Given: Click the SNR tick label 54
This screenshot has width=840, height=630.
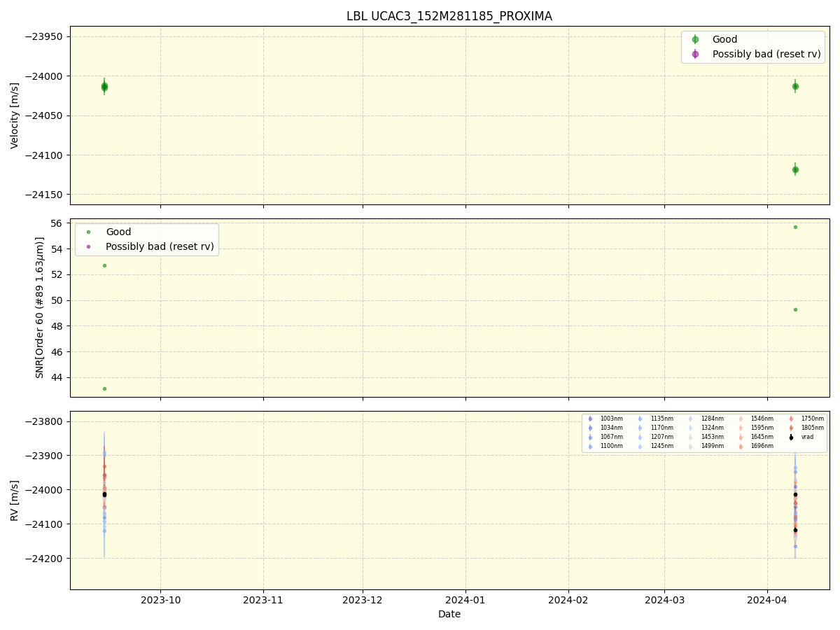Looking at the screenshot, I should [58, 249].
